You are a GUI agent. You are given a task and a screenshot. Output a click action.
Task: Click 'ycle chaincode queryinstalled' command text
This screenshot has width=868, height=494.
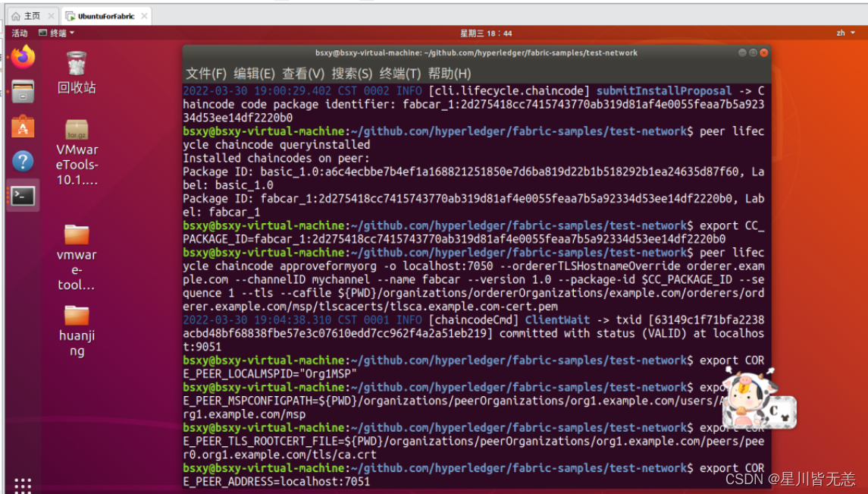pos(276,144)
